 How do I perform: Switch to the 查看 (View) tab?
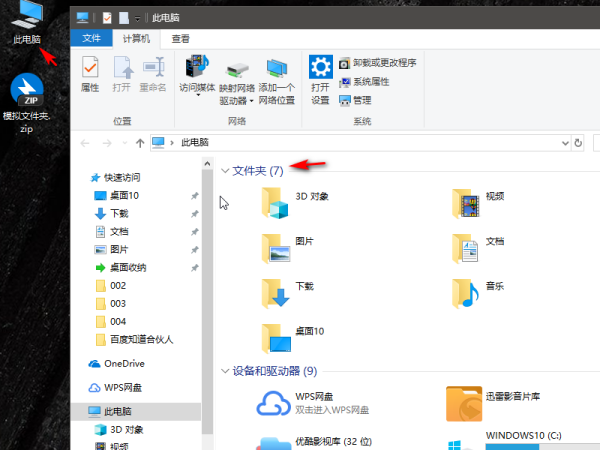pos(180,39)
